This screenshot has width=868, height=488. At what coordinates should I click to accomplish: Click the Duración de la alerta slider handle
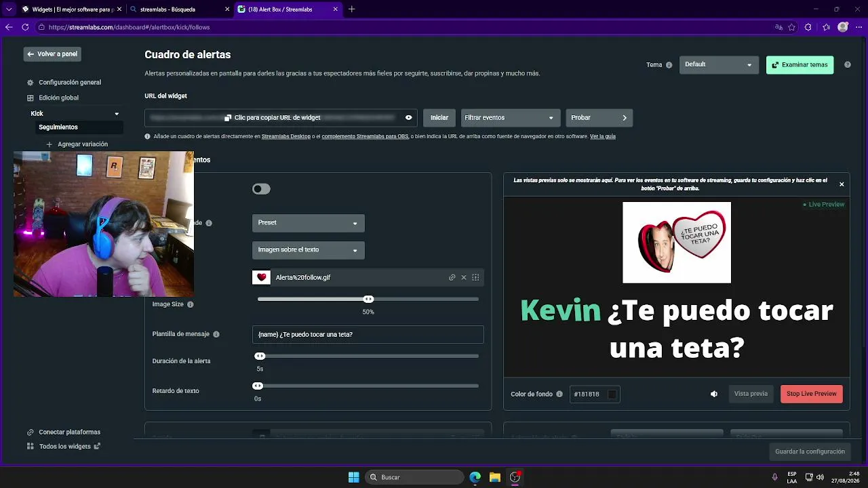point(260,356)
